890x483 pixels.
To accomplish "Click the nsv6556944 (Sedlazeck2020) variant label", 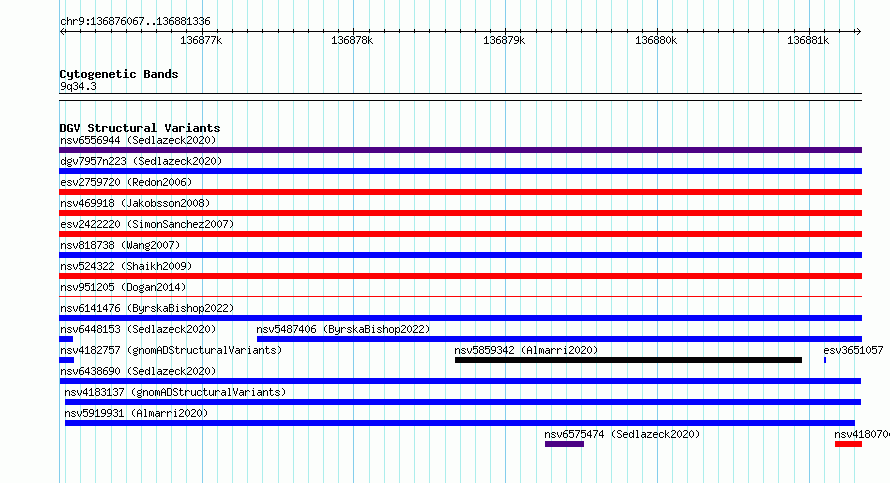I will [138, 140].
